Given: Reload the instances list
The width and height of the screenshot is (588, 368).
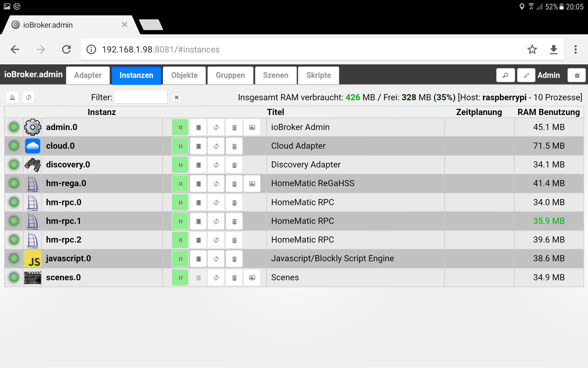Looking at the screenshot, I should point(28,98).
